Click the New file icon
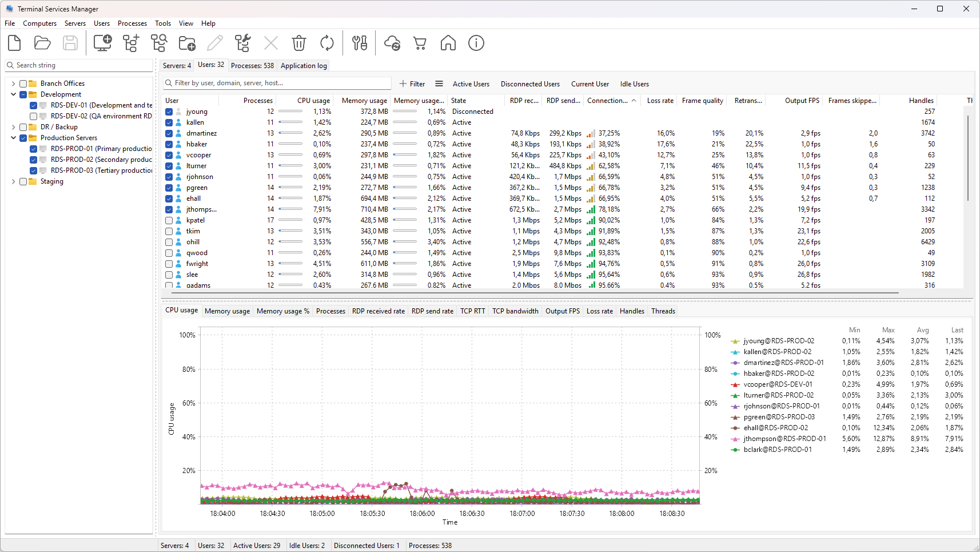Screen dimensions: 980x552 pos(14,43)
